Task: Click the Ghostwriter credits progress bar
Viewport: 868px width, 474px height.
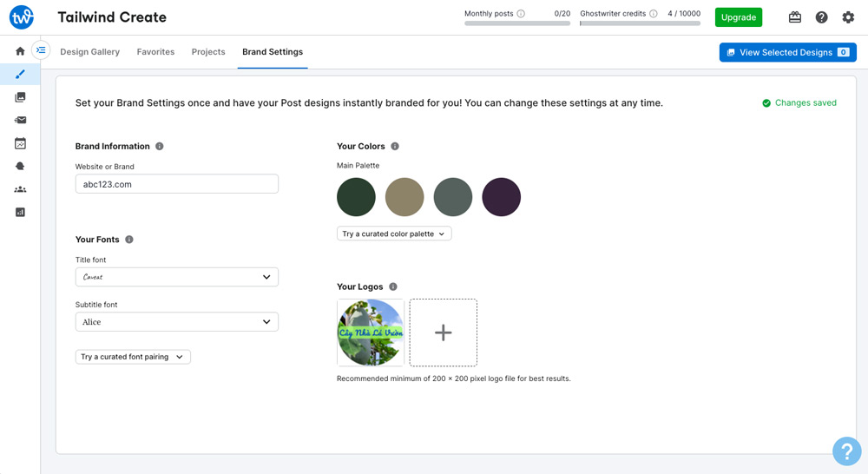Action: 640,23
